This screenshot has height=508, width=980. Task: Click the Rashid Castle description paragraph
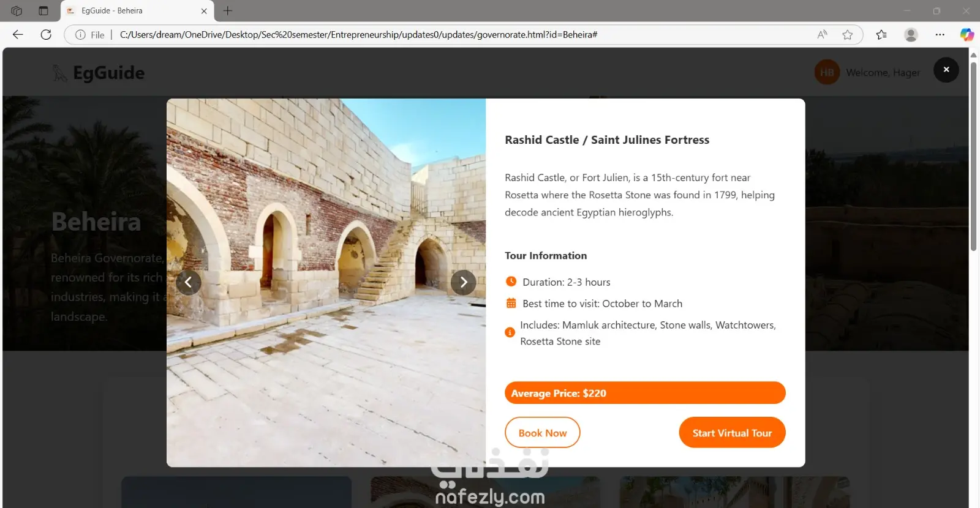point(639,195)
